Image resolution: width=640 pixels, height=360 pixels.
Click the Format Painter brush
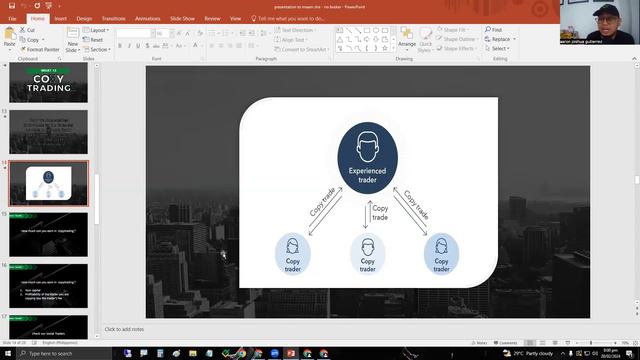pos(23,49)
